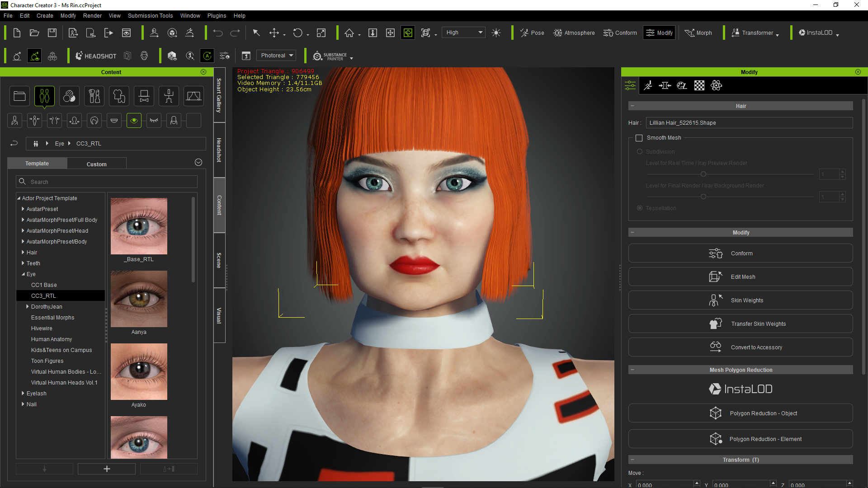This screenshot has height=488, width=868.
Task: Click the Home camera view icon
Action: [x=349, y=33]
